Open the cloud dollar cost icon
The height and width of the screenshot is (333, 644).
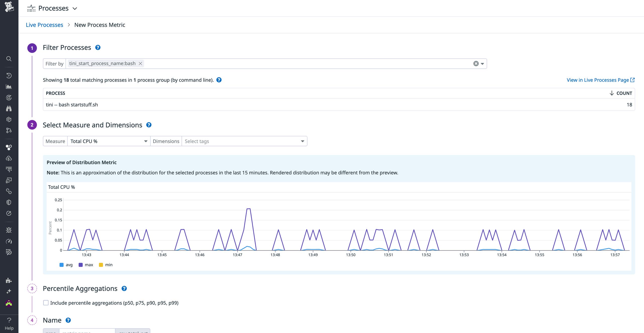9,158
